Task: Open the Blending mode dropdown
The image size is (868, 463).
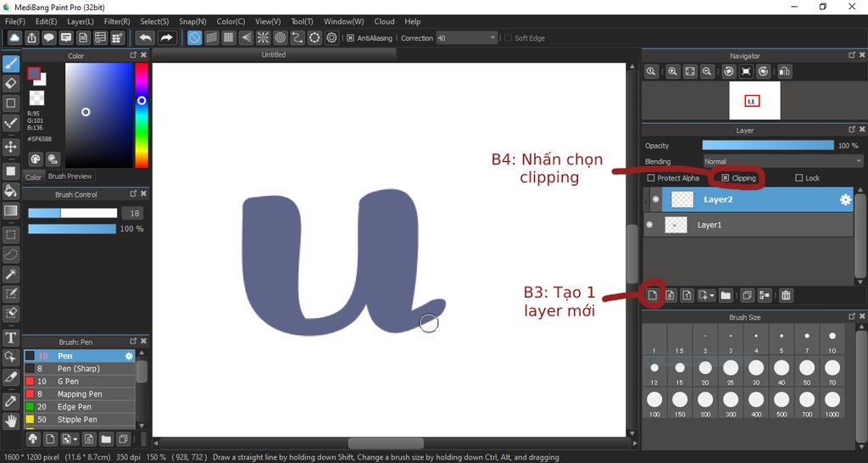Action: [782, 161]
